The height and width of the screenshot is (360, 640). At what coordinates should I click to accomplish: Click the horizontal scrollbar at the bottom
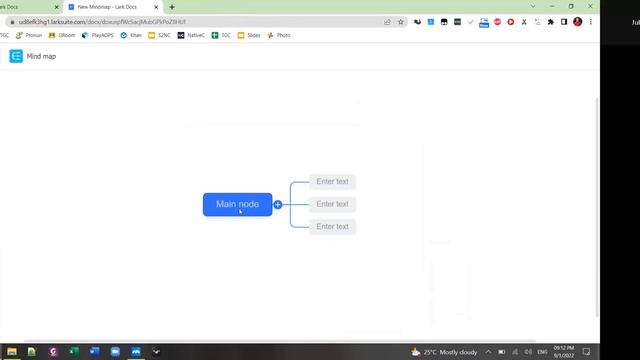pos(280,341)
